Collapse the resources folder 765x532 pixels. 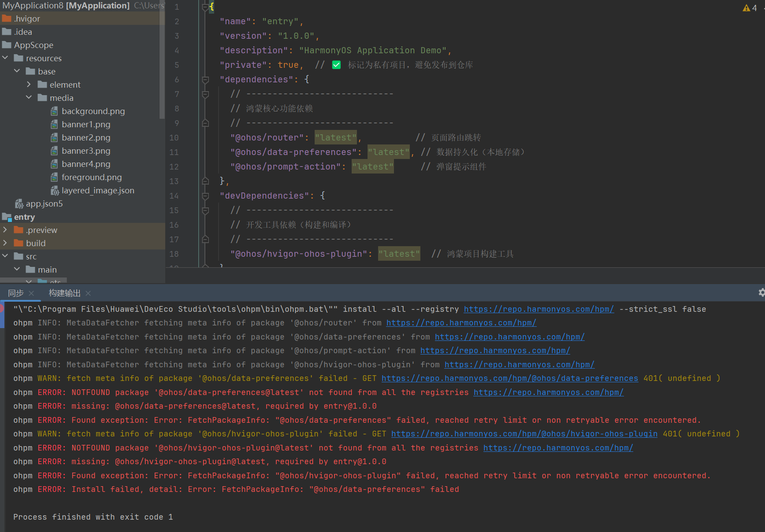pyautogui.click(x=5, y=58)
